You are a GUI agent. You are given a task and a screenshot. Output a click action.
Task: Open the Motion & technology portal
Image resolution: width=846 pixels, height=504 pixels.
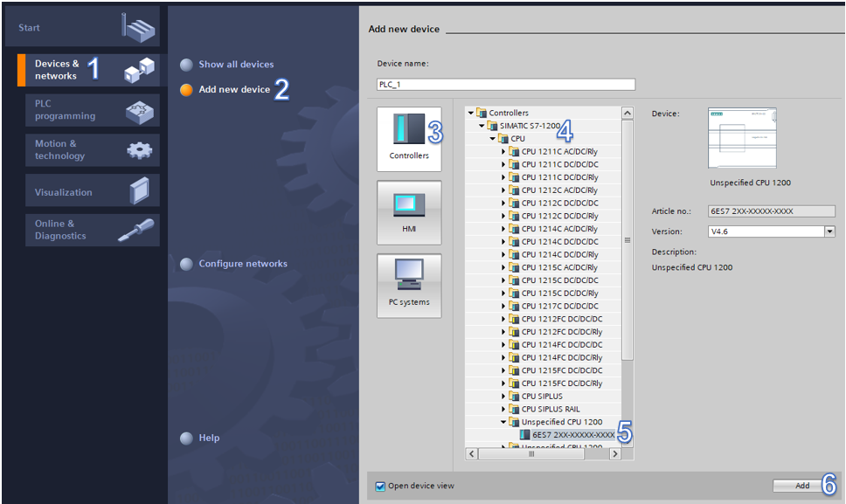pos(93,150)
